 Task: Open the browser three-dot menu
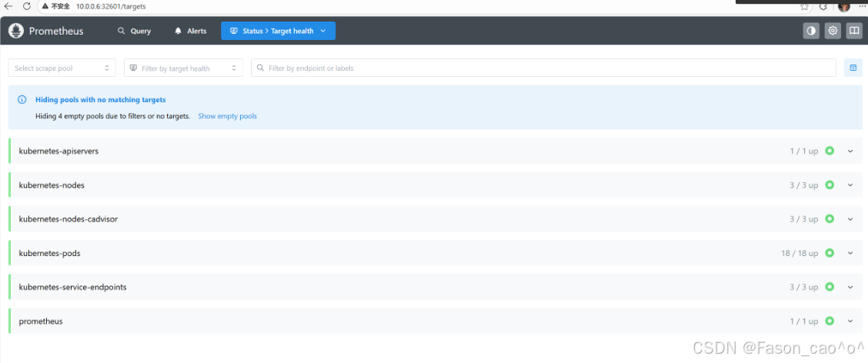861,6
